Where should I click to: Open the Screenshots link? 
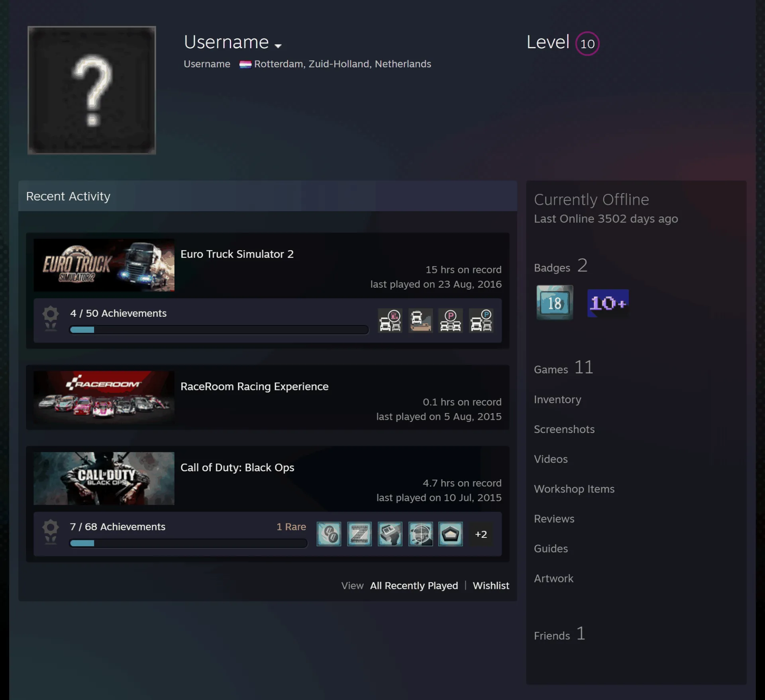click(564, 429)
